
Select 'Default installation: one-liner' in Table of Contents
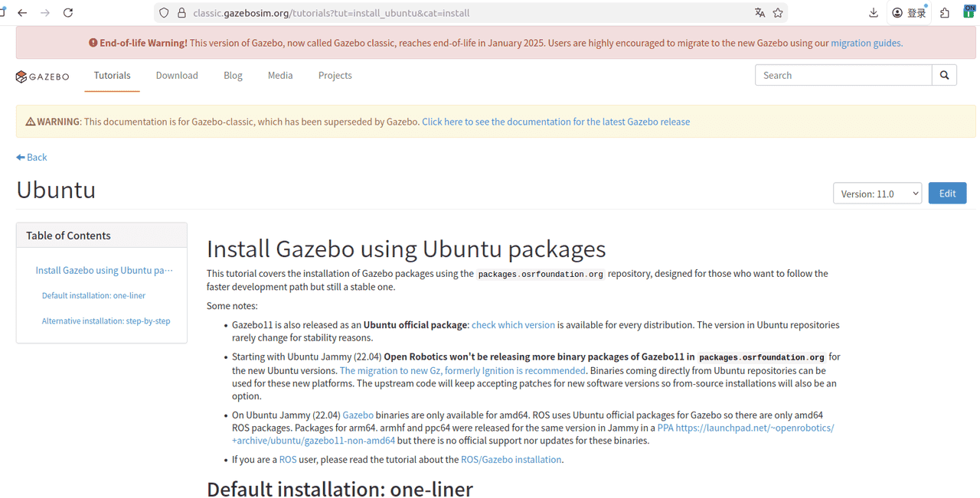coord(93,295)
